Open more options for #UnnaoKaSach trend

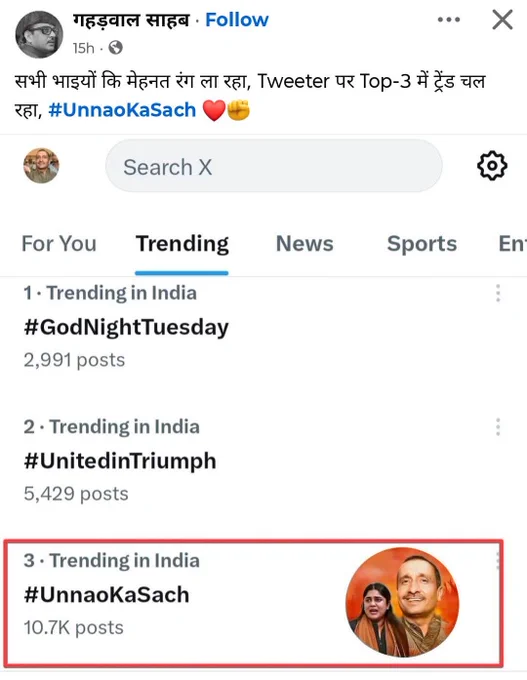coord(498,560)
